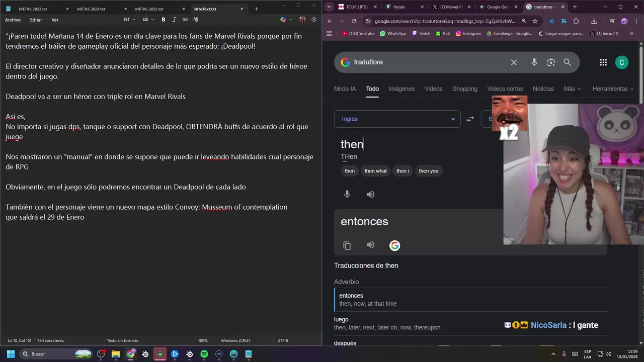Image resolution: width=644 pixels, height=362 pixels.
Task: Clear formatting with the Notepad toolbar icon
Action: [x=196, y=20]
